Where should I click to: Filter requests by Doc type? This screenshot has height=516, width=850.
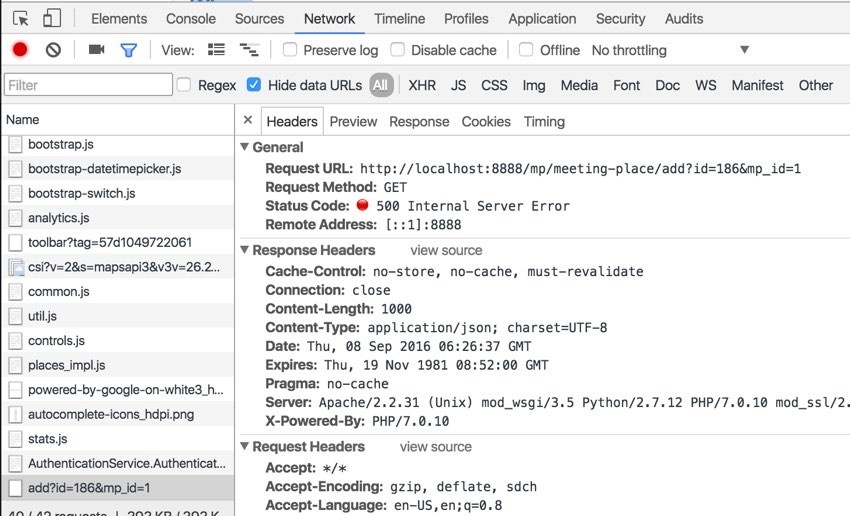click(667, 85)
